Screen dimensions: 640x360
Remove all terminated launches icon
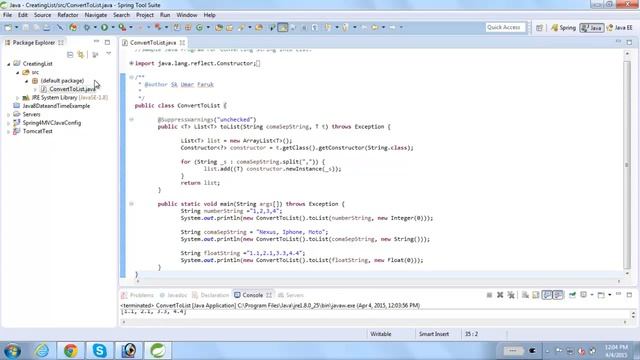tap(511, 295)
